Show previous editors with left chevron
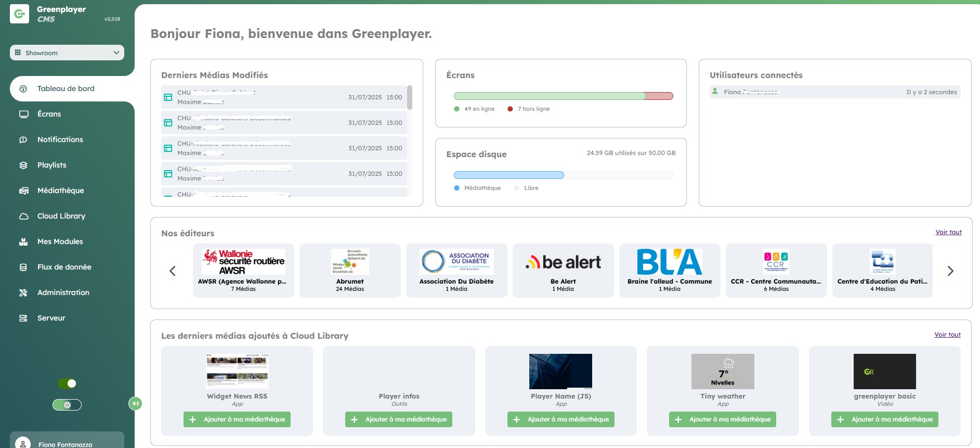Viewport: 980px width, 448px height. pos(173,271)
